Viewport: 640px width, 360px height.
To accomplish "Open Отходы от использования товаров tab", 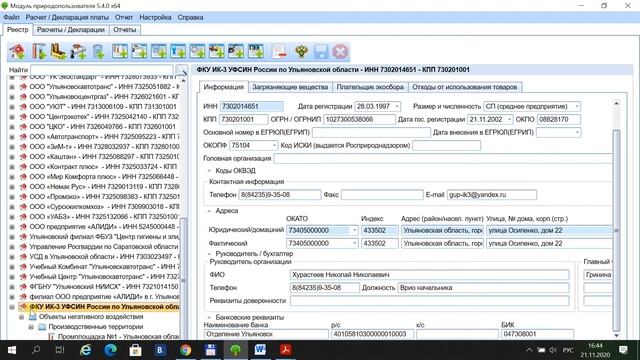I will 464,87.
